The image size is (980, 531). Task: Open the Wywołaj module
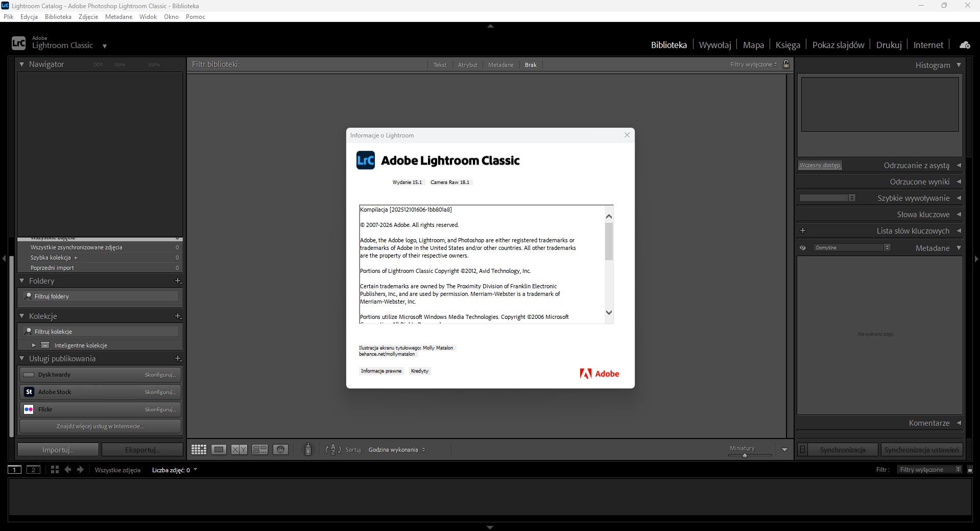point(714,45)
